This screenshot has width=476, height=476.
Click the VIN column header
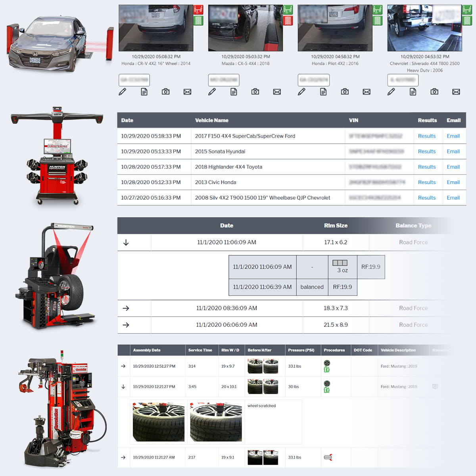(353, 120)
